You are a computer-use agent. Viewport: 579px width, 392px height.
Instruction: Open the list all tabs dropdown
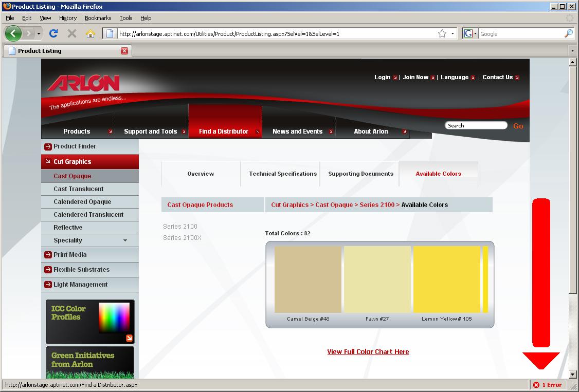point(572,51)
